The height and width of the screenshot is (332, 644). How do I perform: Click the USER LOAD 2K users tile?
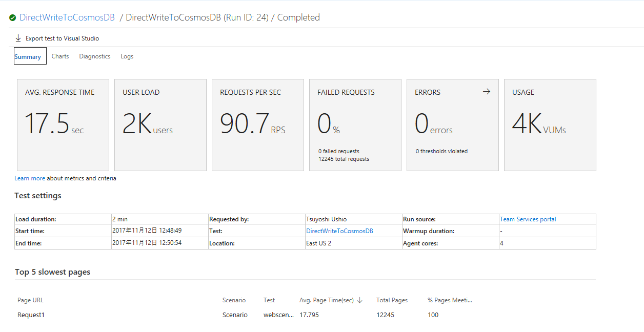(x=160, y=125)
